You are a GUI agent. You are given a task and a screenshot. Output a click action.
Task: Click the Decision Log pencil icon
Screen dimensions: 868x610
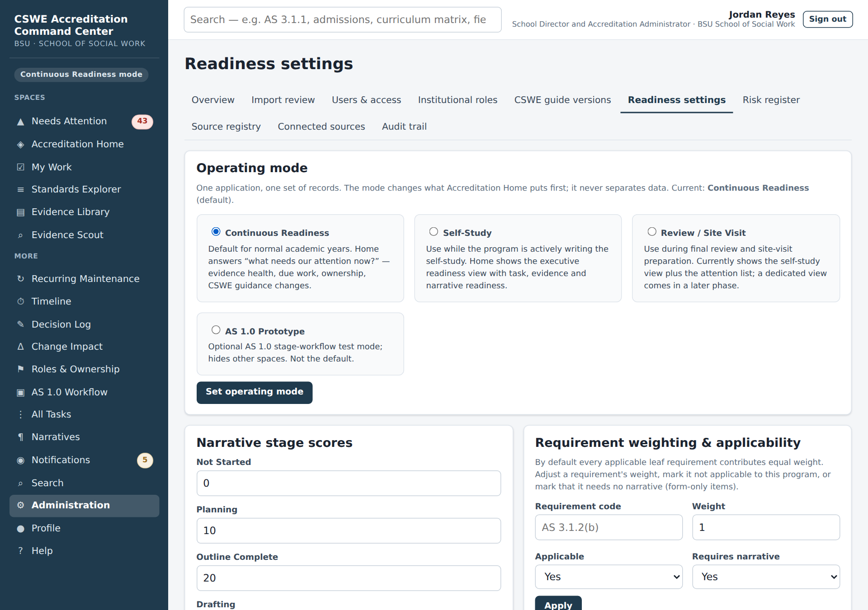(20, 324)
